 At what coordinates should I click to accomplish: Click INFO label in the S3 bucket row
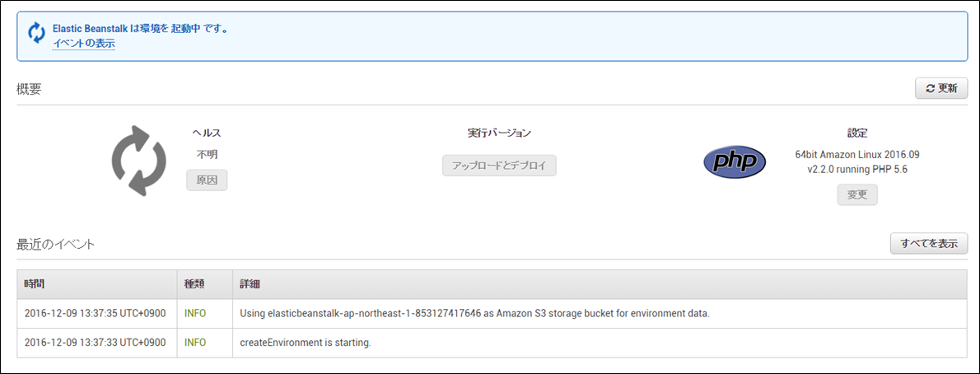pos(195,313)
